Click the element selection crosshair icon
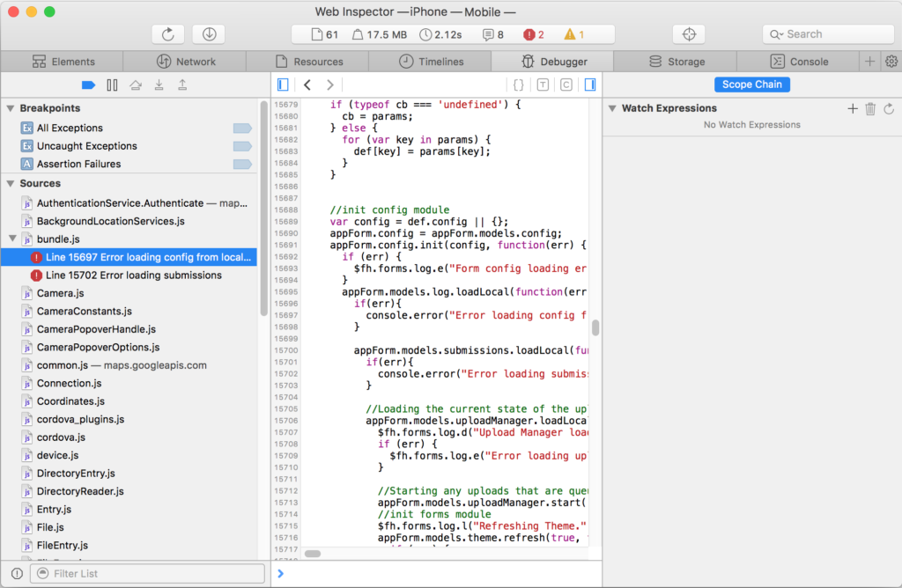The height and width of the screenshot is (588, 902). 689,34
